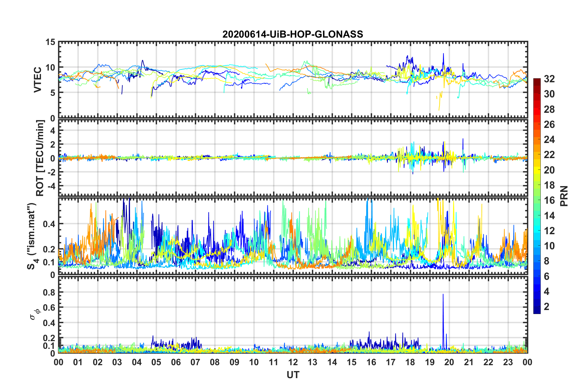Select UT axis tick label 05

156,362
